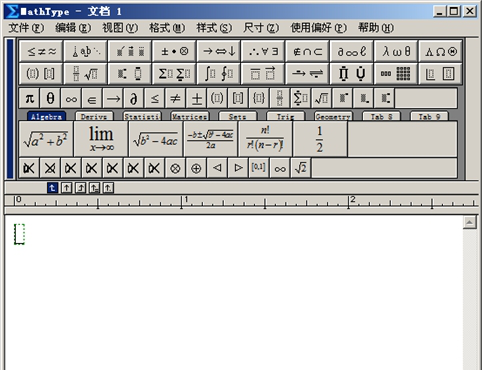This screenshot has width=482, height=384.
Task: Switch to Tab 9
Action: pyautogui.click(x=429, y=116)
